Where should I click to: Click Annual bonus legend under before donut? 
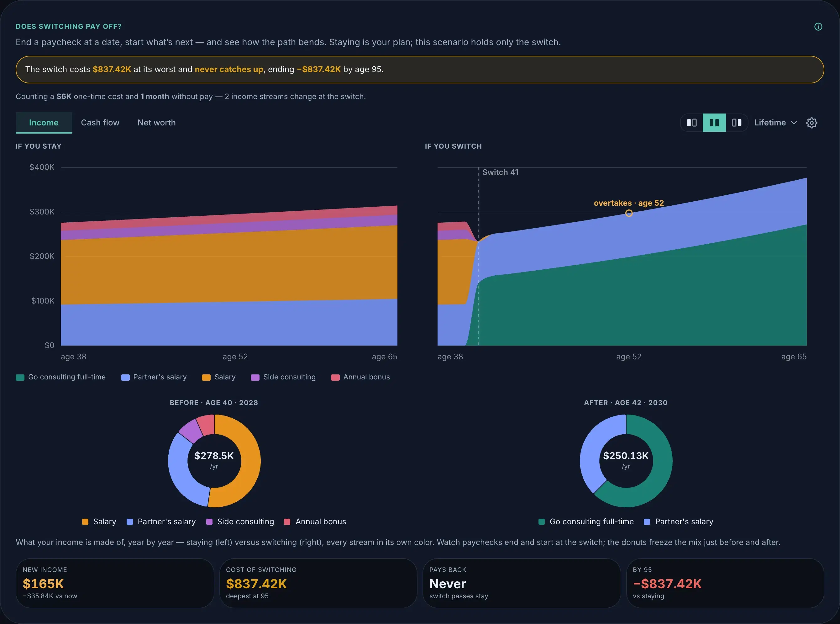coord(315,522)
